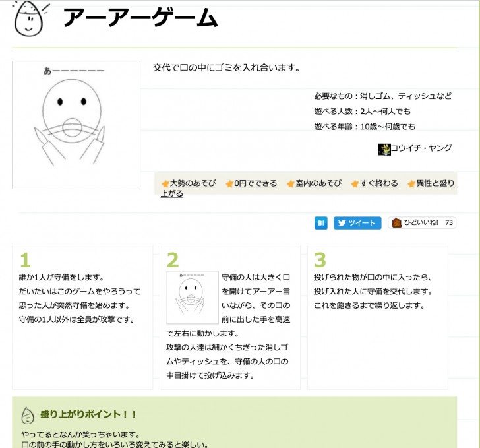The image size is (480, 448).
Task: Click the Twitter bird tweet button
Action: point(357,223)
